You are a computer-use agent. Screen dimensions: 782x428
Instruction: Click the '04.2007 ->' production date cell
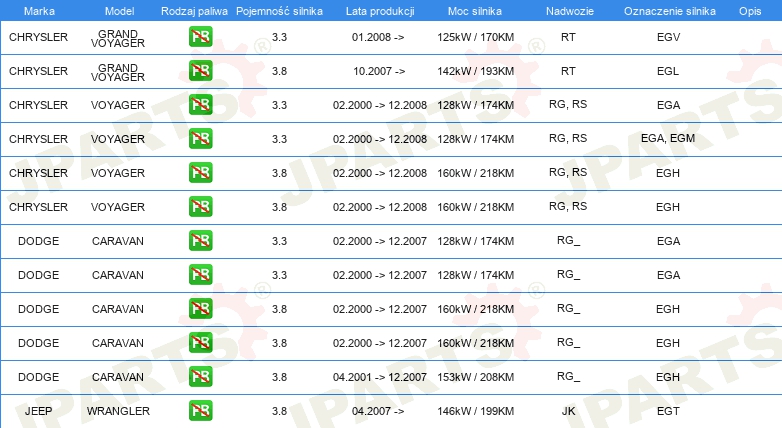378,411
